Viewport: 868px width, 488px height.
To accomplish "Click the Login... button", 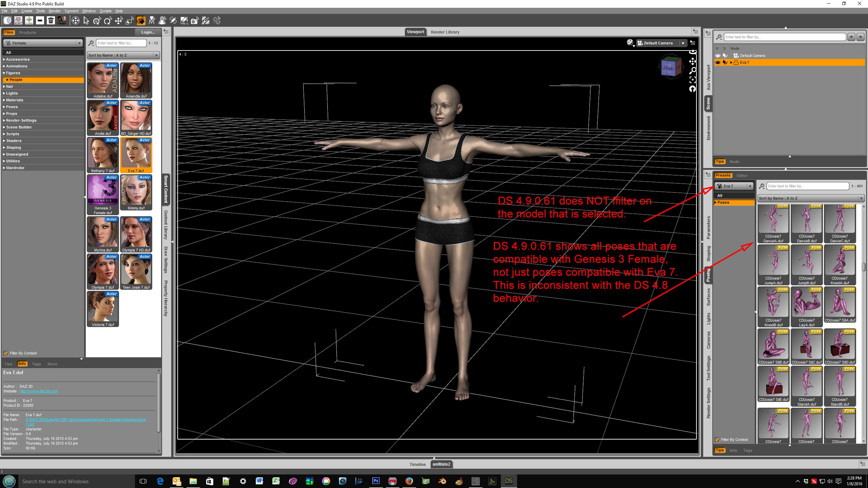I will point(148,32).
